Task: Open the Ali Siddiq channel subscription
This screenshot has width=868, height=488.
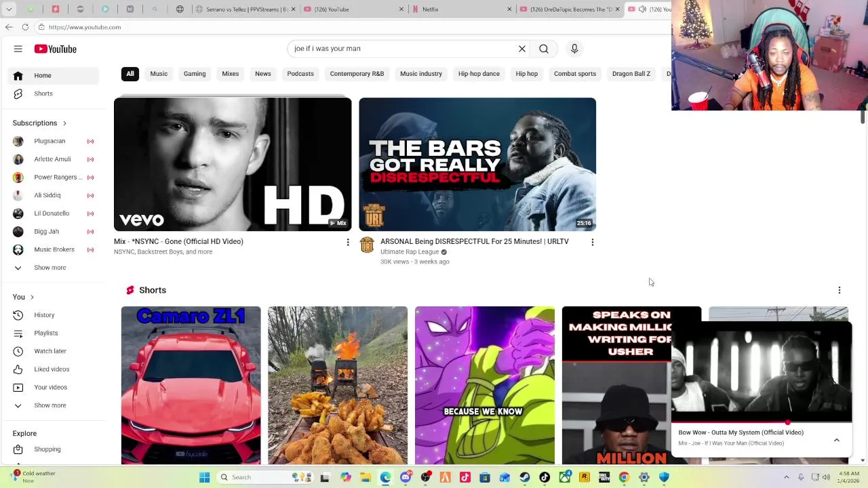Action: pyautogui.click(x=54, y=195)
